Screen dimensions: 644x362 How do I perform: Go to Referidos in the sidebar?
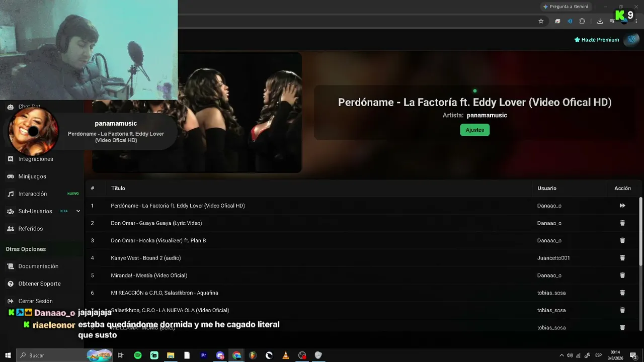coord(31,229)
